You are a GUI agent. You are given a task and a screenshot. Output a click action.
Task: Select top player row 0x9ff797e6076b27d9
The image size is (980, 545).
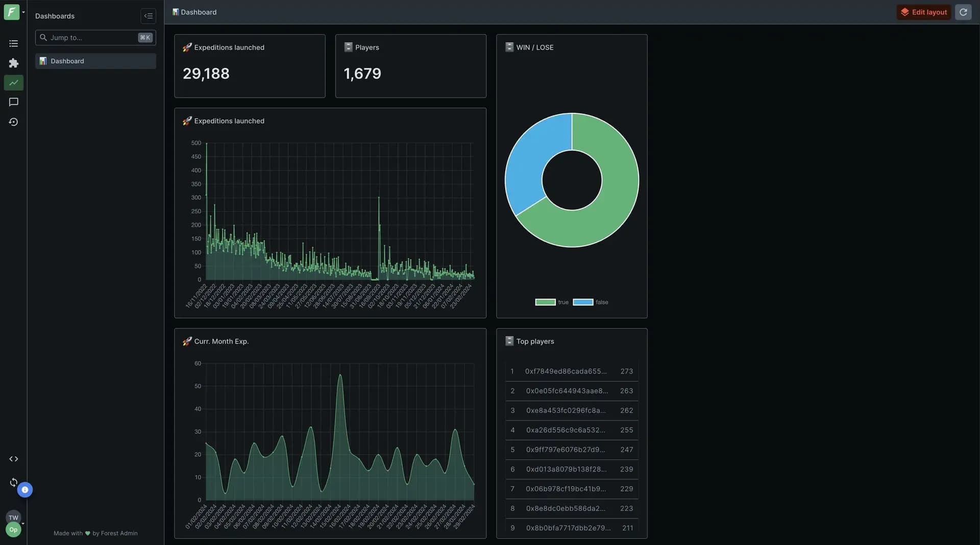click(x=572, y=449)
